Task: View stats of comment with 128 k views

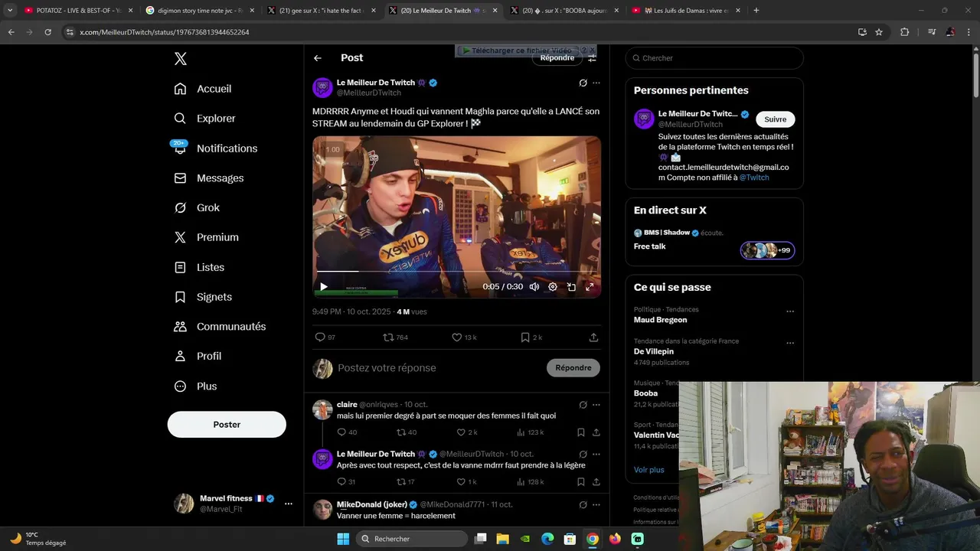Action: point(530,482)
